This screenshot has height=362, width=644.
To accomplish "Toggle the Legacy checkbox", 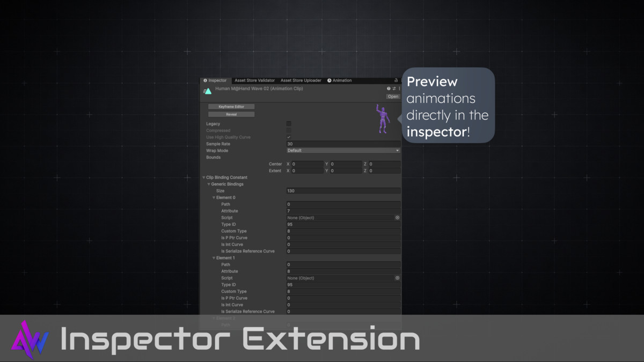I will 289,124.
